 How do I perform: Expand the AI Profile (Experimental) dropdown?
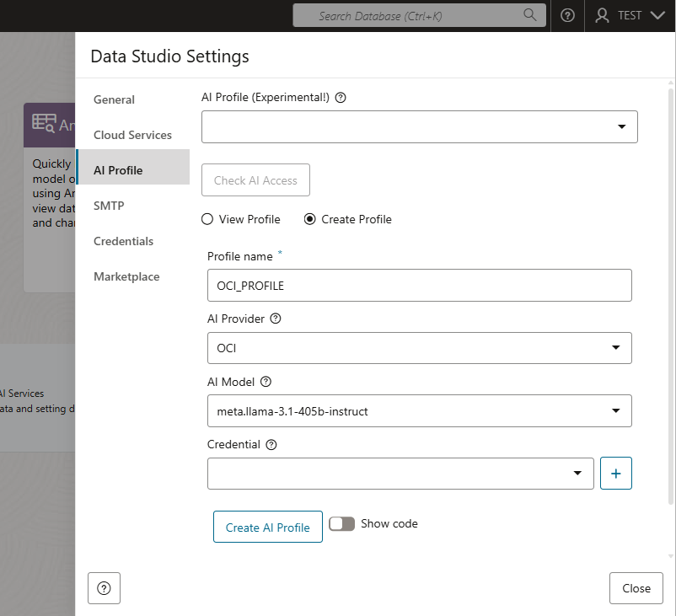[x=621, y=127]
